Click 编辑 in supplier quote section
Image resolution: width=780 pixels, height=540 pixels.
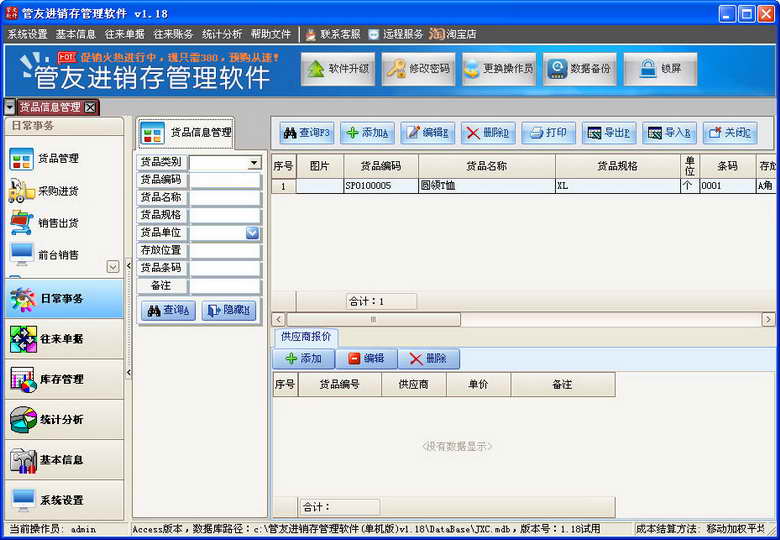click(367, 359)
